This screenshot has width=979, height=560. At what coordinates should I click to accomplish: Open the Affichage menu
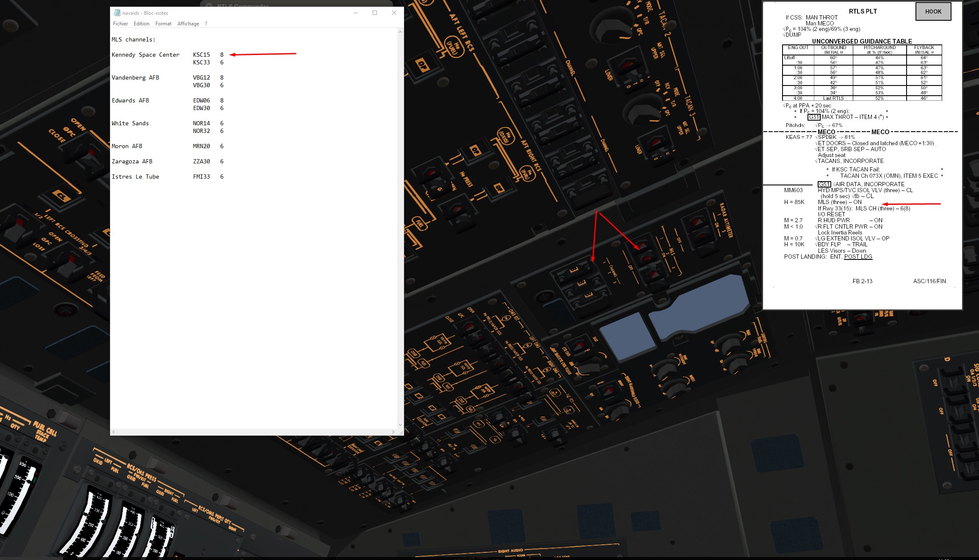pyautogui.click(x=188, y=24)
